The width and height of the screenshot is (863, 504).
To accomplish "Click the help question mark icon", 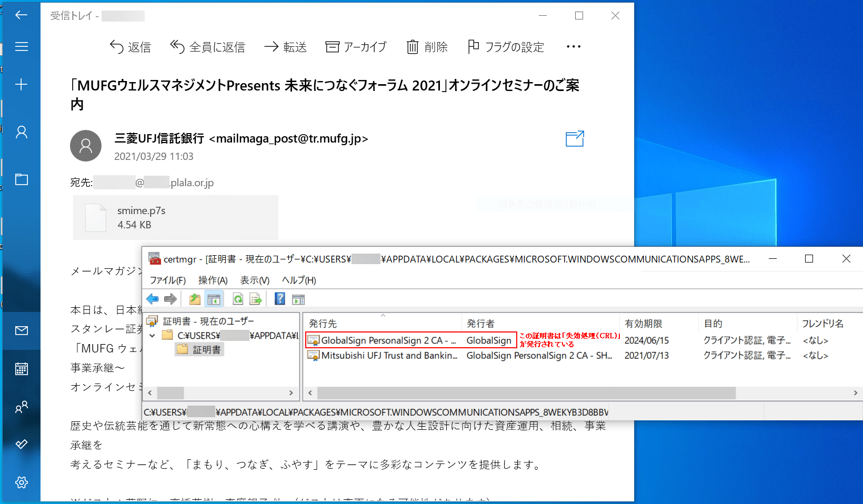I will (280, 299).
